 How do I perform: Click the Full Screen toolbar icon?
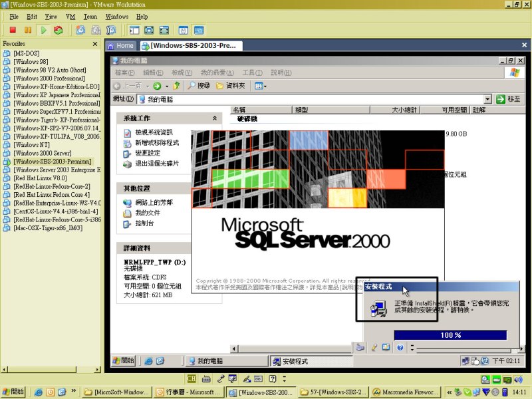149,30
